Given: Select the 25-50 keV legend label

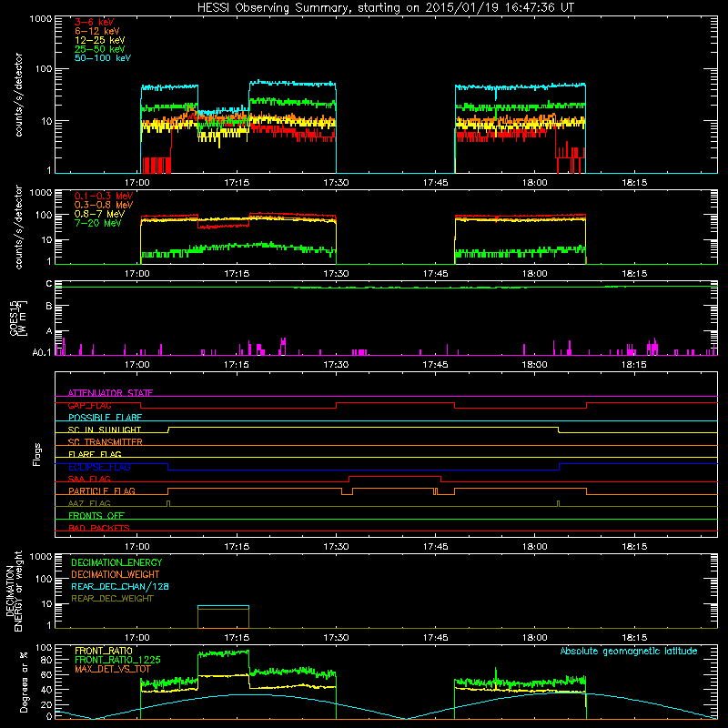Looking at the screenshot, I should pyautogui.click(x=100, y=49).
